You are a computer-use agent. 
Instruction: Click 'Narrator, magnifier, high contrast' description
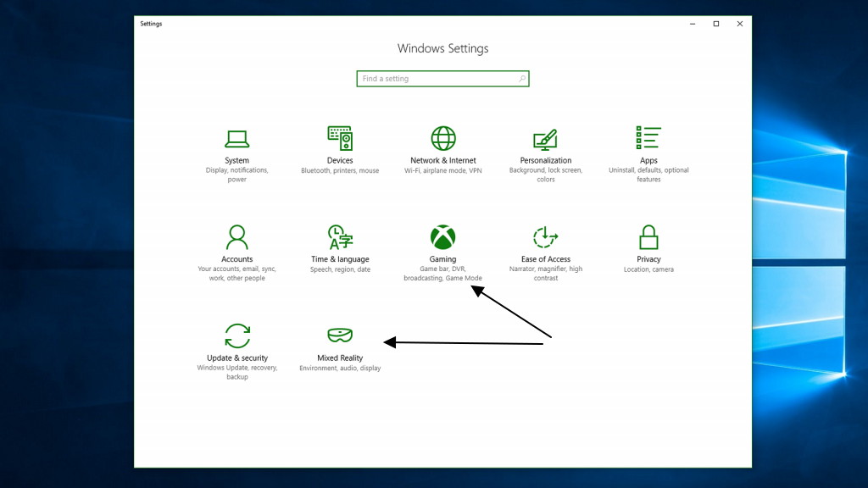point(545,274)
